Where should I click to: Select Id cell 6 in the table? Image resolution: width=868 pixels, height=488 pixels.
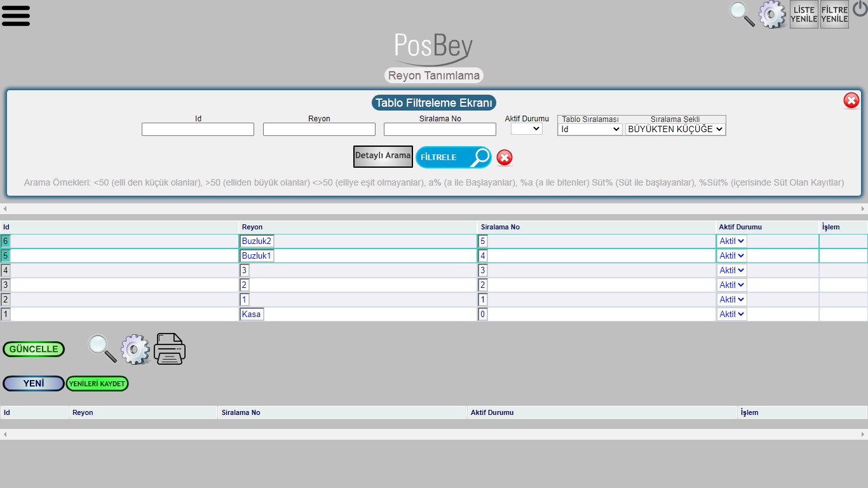pos(6,241)
